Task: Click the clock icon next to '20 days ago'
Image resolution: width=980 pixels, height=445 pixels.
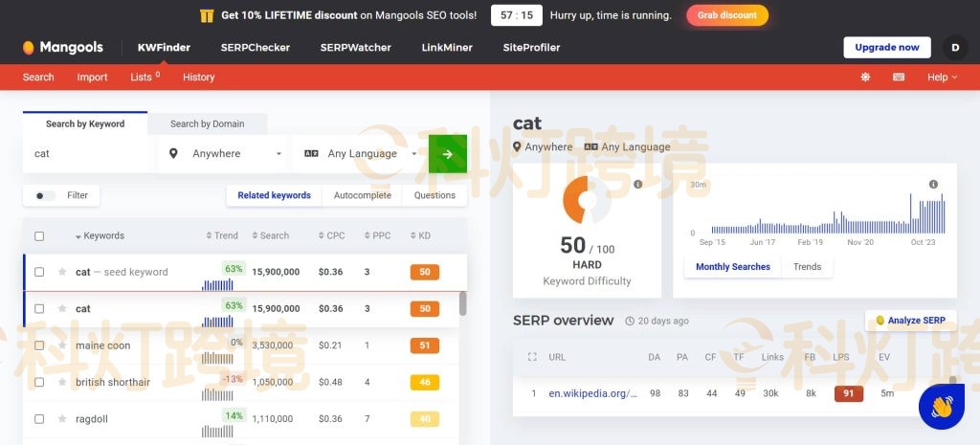Action: tap(630, 322)
